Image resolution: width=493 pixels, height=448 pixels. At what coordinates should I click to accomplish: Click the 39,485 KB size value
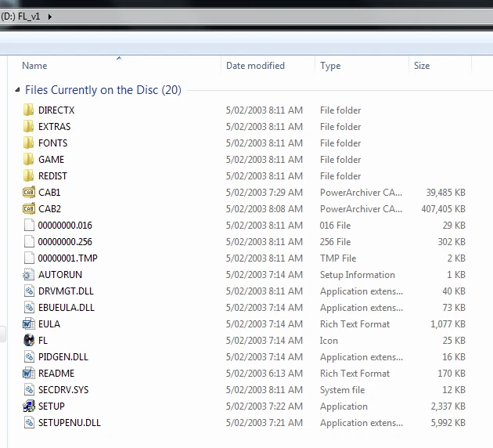445,192
